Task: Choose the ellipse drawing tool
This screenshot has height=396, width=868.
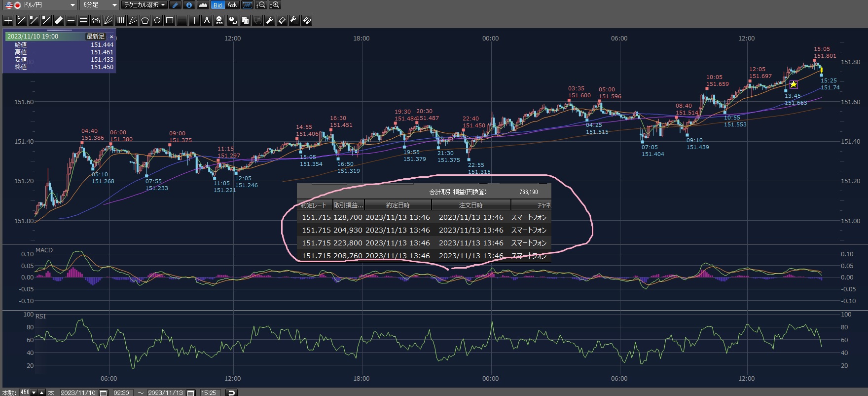Action: pos(157,20)
